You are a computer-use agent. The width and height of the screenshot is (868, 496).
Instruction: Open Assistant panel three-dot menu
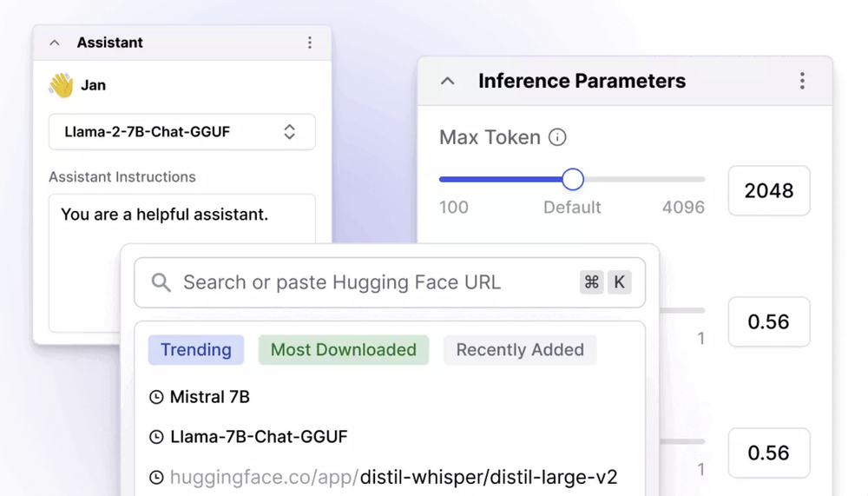310,43
